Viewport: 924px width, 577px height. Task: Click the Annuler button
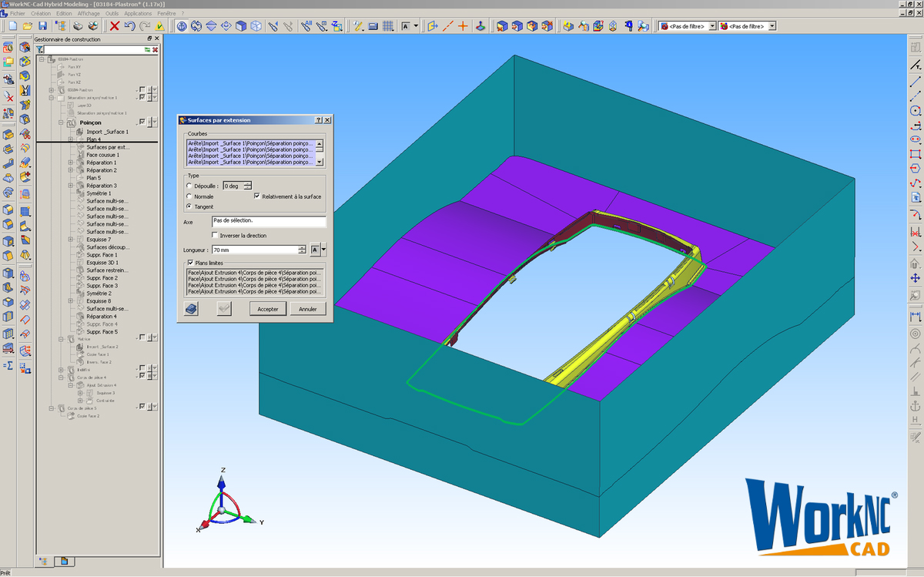[x=308, y=309]
